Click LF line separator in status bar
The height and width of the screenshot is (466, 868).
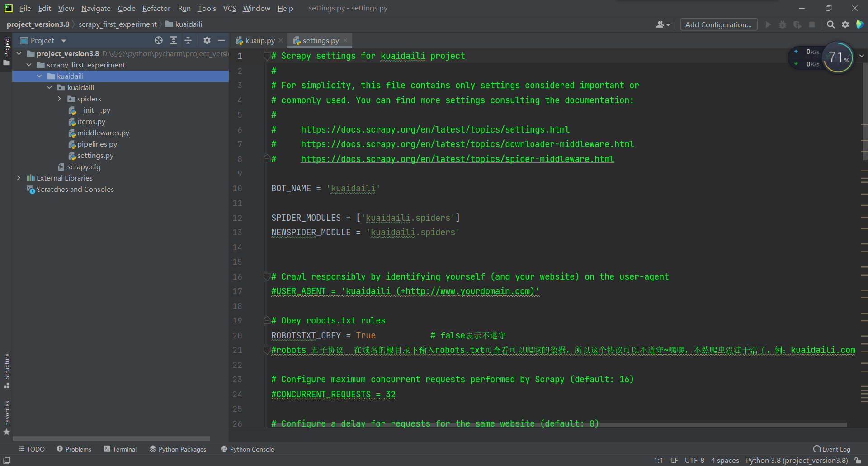coord(675,461)
